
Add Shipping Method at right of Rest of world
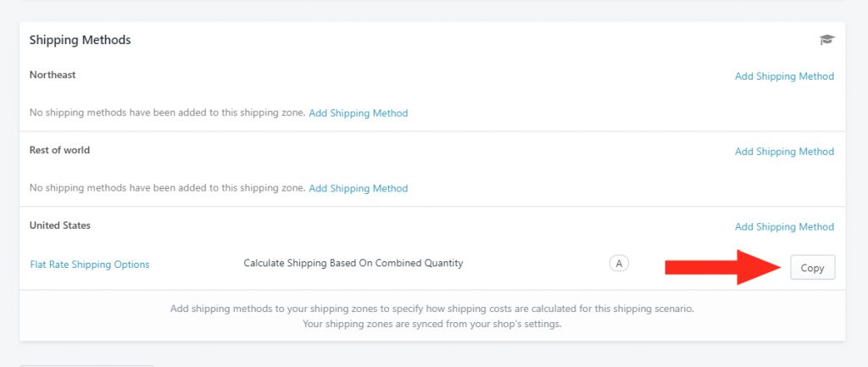click(784, 152)
